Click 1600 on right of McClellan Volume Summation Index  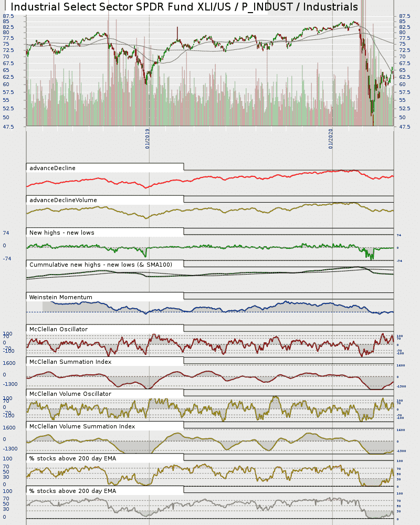(401, 430)
